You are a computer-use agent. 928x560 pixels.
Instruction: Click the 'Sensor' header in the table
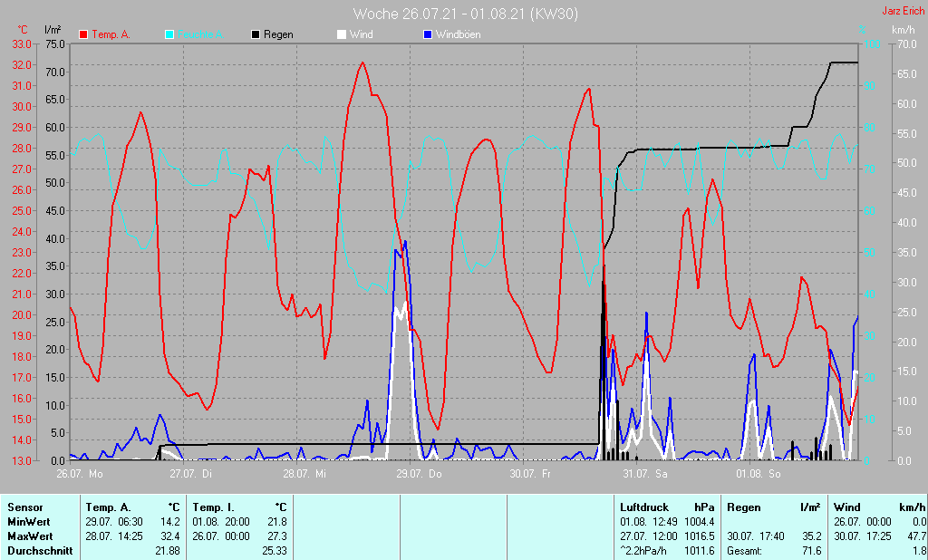click(x=25, y=507)
